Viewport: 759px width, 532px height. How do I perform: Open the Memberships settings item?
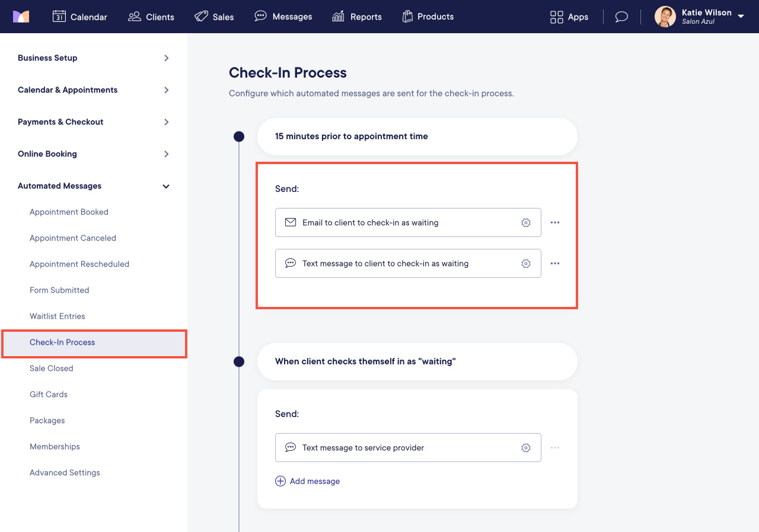coord(55,447)
